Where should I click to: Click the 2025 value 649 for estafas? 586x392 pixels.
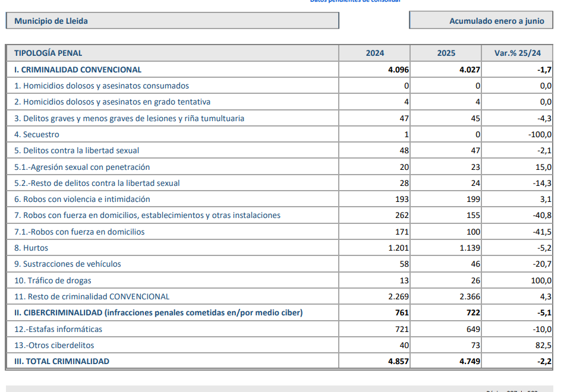point(473,329)
